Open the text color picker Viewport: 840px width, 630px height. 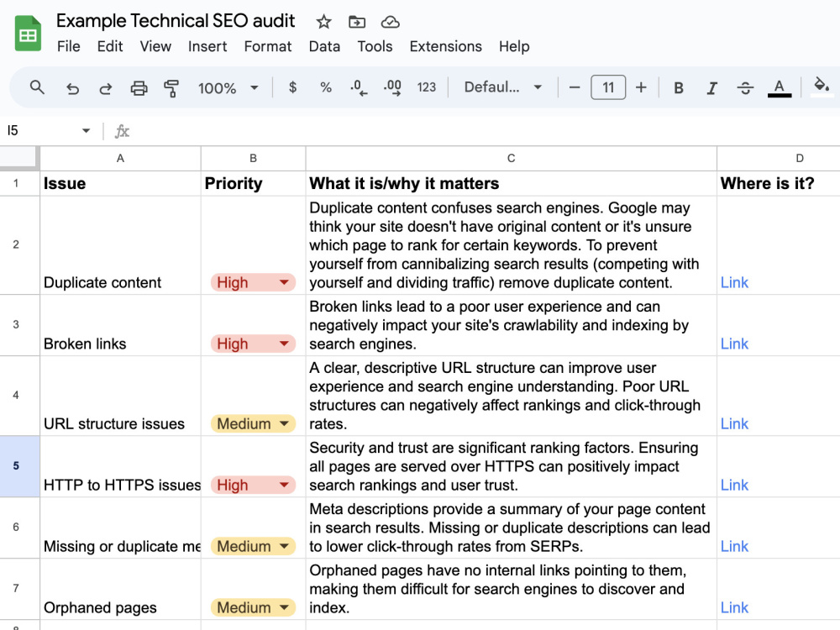coord(780,88)
